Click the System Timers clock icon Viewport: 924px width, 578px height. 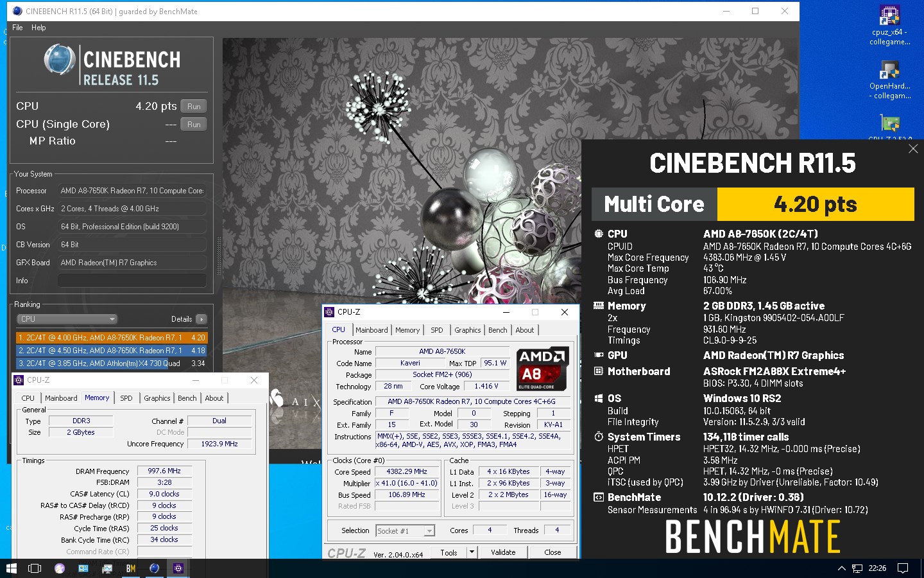[599, 437]
